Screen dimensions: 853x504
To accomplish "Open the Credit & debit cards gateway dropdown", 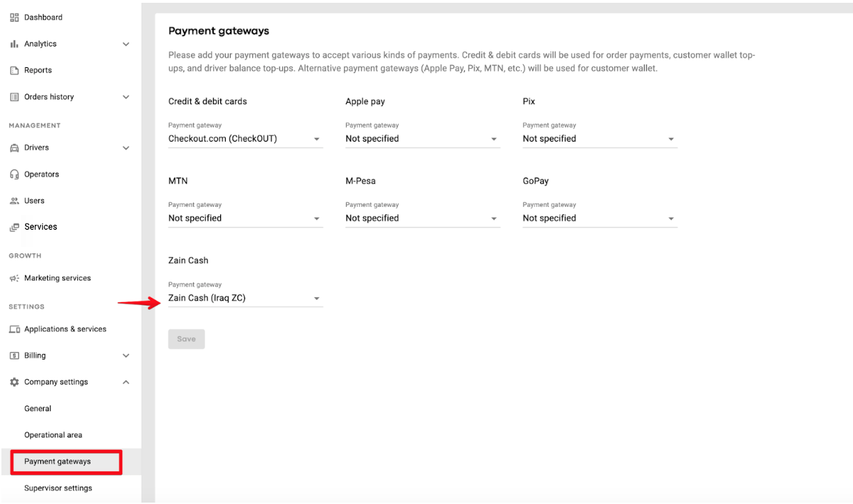I will tap(245, 139).
